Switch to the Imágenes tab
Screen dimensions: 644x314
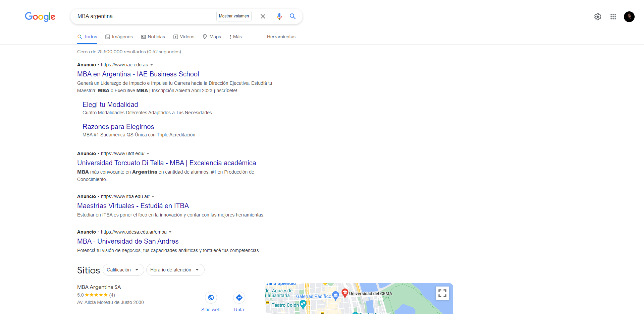point(119,37)
